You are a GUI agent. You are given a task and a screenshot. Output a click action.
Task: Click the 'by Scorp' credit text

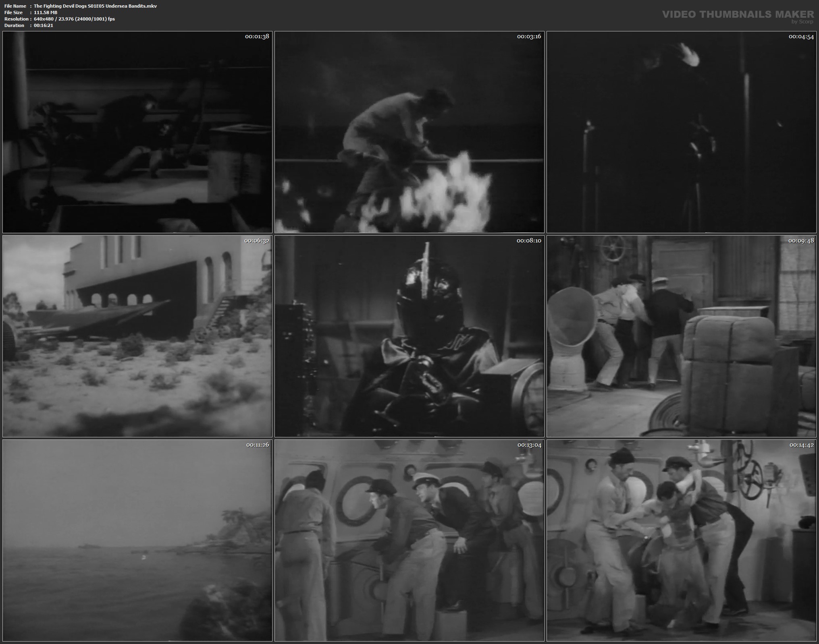coord(802,22)
